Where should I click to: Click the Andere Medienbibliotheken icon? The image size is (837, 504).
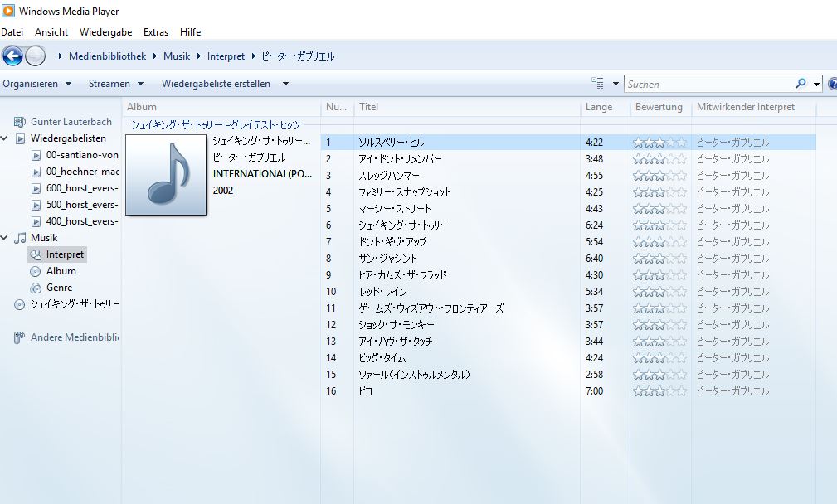click(19, 337)
